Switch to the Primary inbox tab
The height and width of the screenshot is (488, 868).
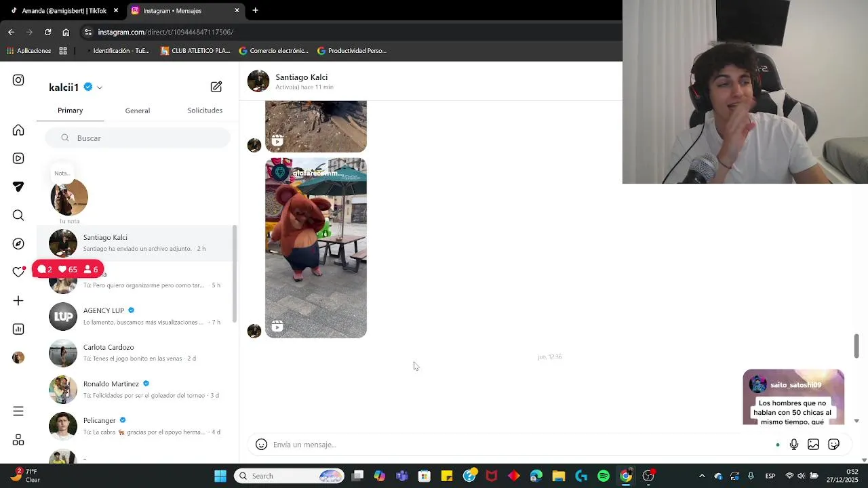[x=71, y=110]
